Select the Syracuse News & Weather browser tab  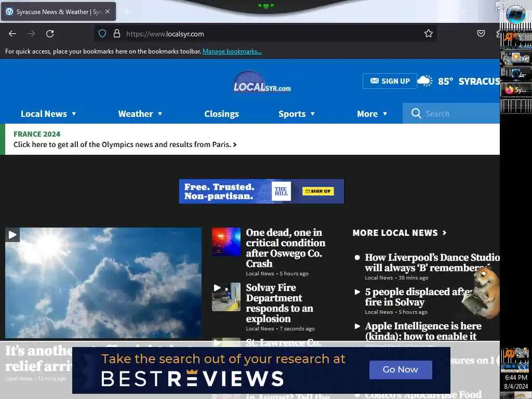(58, 11)
